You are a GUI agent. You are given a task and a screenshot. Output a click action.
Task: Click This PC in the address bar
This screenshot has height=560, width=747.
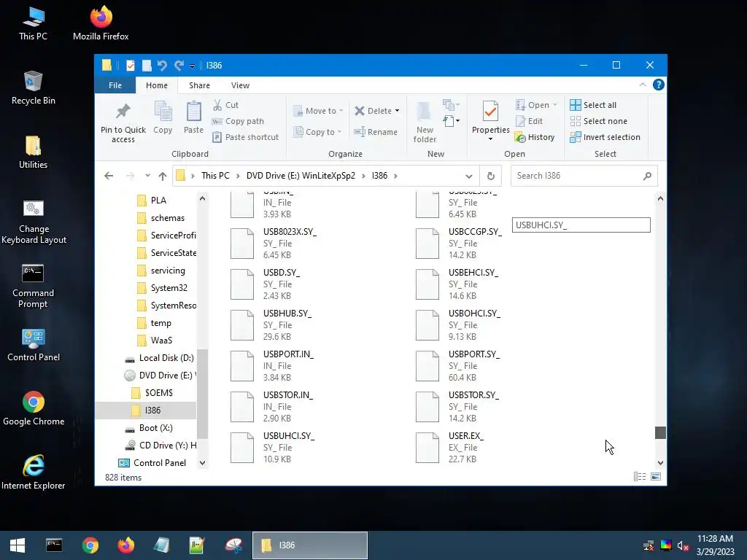215,176
